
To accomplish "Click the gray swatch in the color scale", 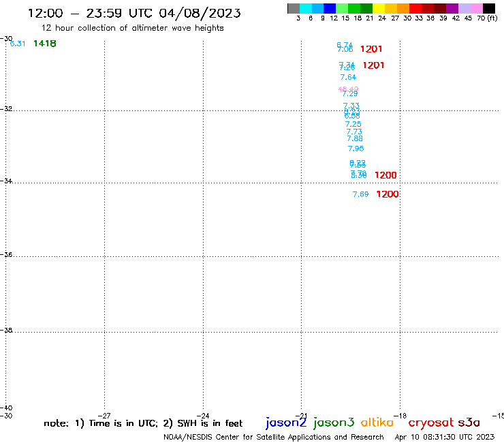I will coord(294,8).
